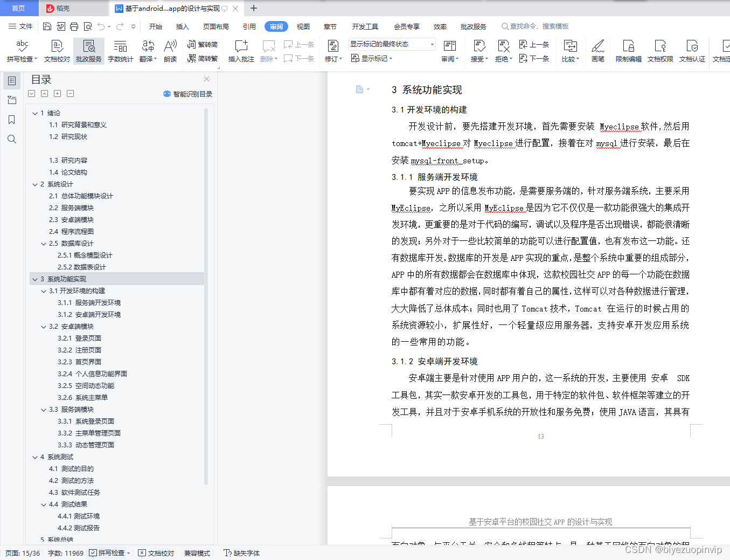Screen dimensions: 730x560
Task: Click 缺失字体 in status bar
Action: click(x=242, y=553)
